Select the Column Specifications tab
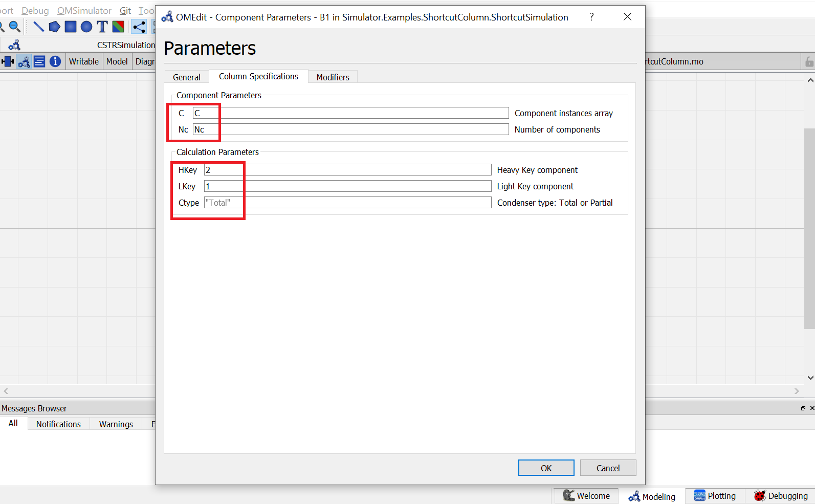Viewport: 815px width, 504px height. (258, 76)
